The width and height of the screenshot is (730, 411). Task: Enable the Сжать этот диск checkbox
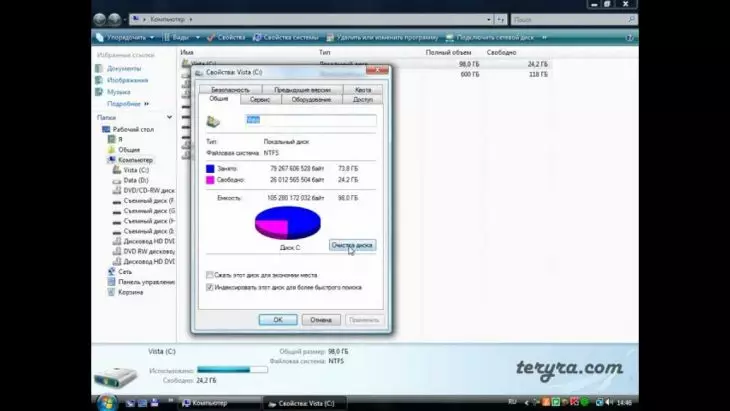(x=210, y=275)
